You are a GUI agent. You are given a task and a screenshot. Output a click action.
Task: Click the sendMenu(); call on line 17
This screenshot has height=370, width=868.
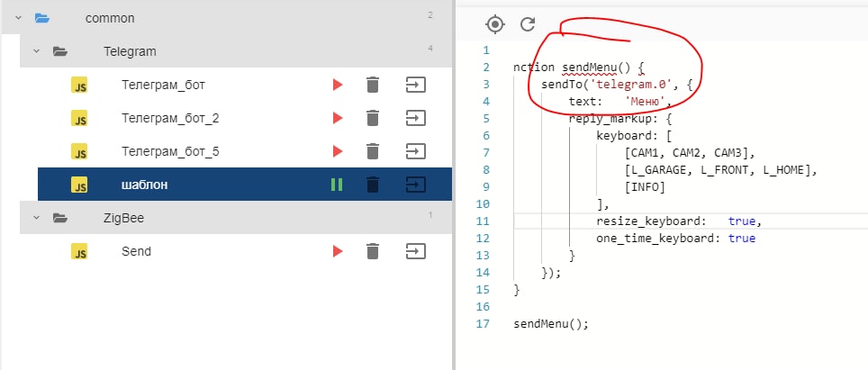(551, 323)
